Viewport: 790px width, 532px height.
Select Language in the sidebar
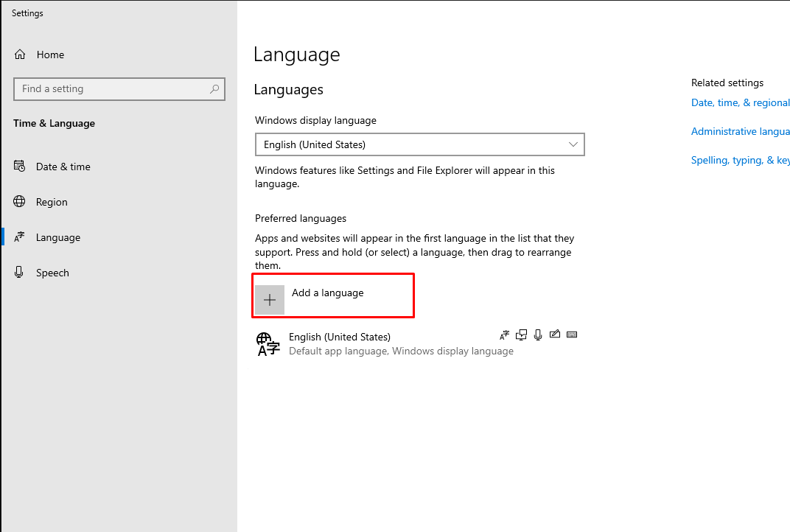pyautogui.click(x=57, y=237)
